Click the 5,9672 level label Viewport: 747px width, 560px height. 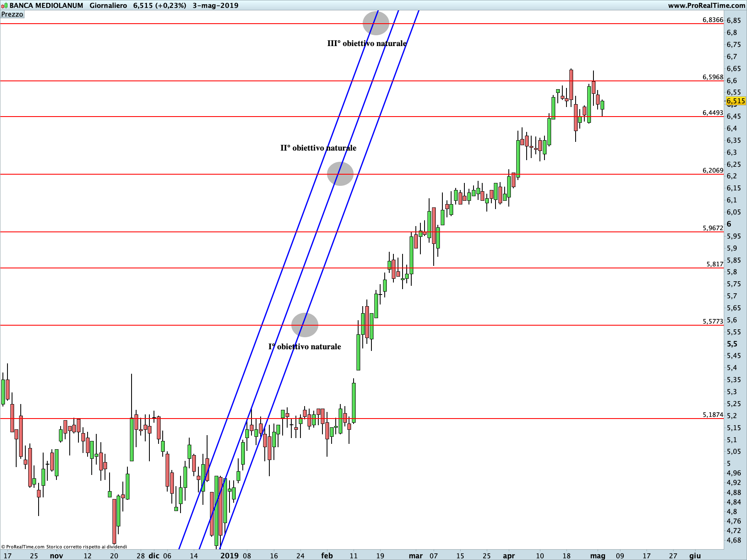[713, 228]
